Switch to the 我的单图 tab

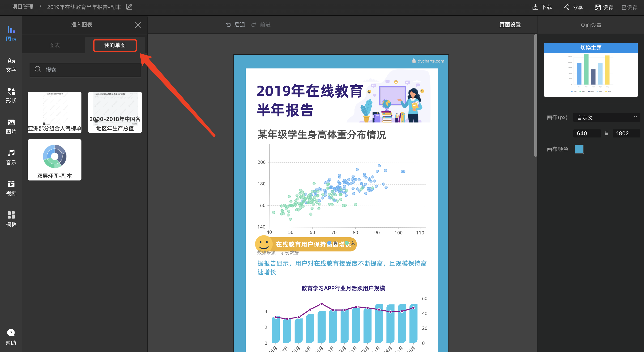click(115, 45)
